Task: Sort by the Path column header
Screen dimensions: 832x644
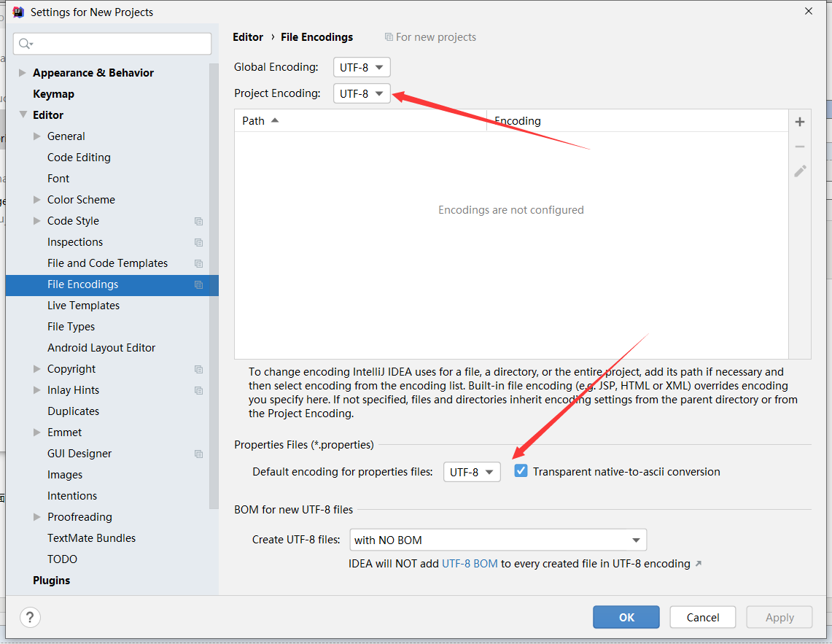Action: [360, 121]
